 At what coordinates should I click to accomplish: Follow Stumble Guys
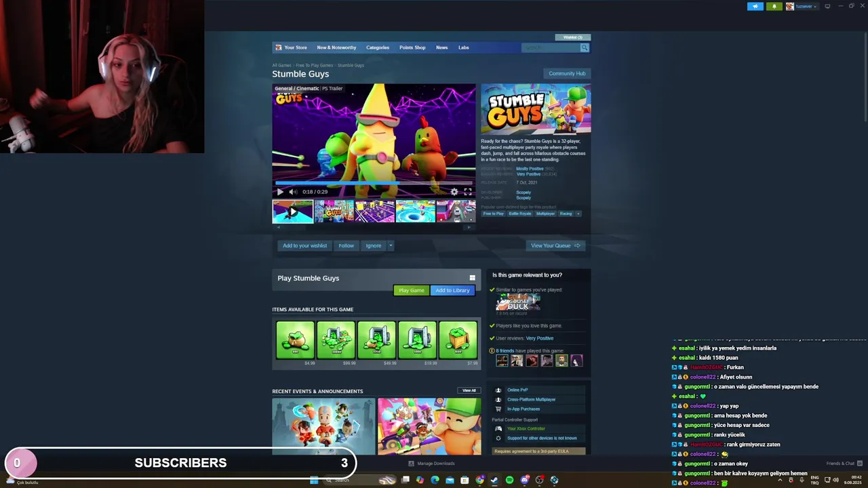coord(346,245)
